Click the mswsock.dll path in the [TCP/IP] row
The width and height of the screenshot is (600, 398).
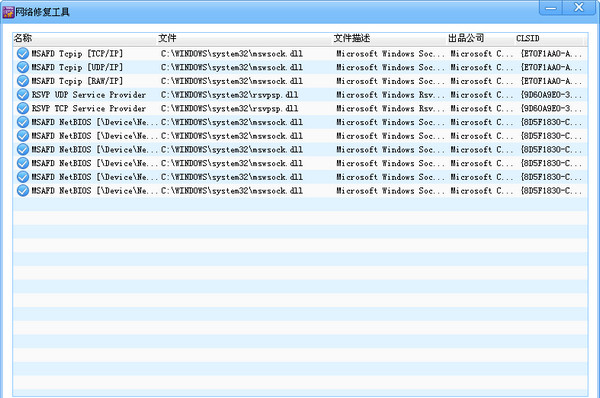(x=232, y=54)
